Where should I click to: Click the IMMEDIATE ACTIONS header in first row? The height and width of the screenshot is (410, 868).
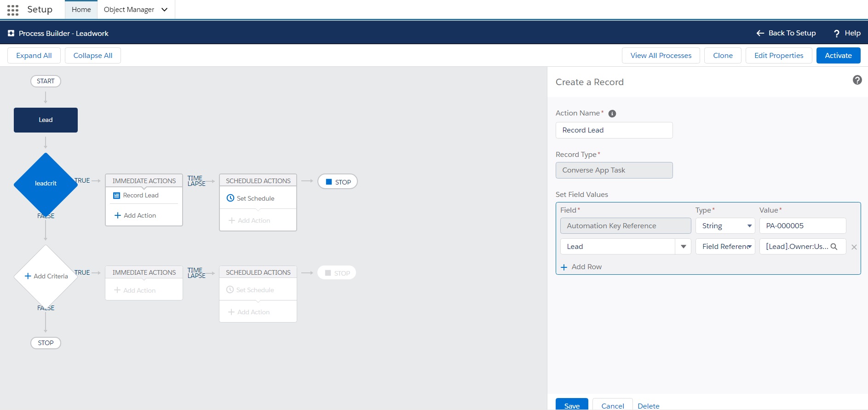144,181
